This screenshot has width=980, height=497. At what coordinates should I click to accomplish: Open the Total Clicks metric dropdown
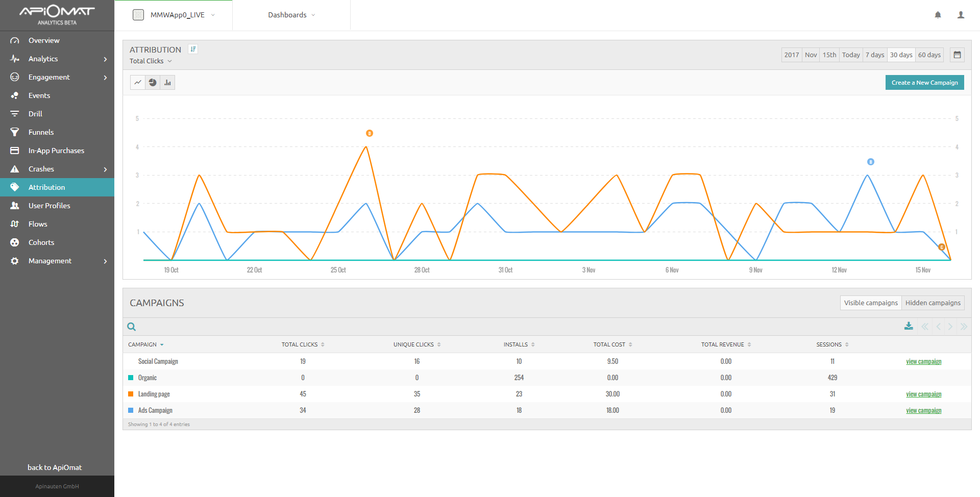pos(151,61)
